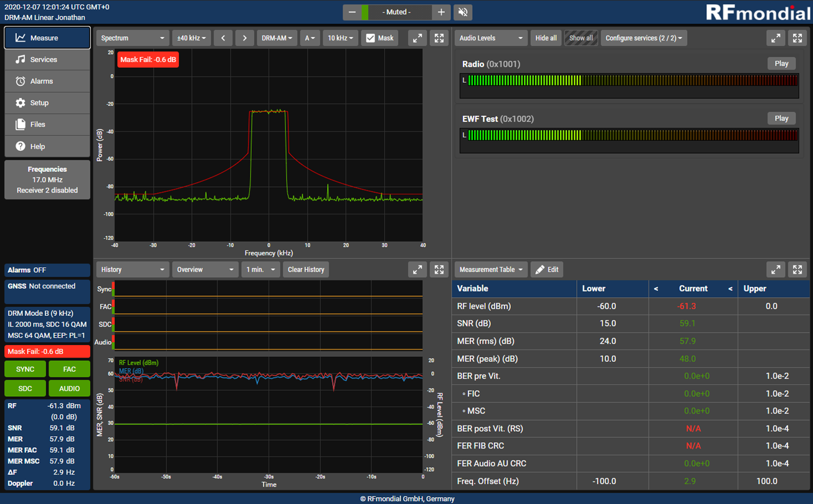Decrease volume with the minus button
The image size is (813, 504).
(352, 12)
